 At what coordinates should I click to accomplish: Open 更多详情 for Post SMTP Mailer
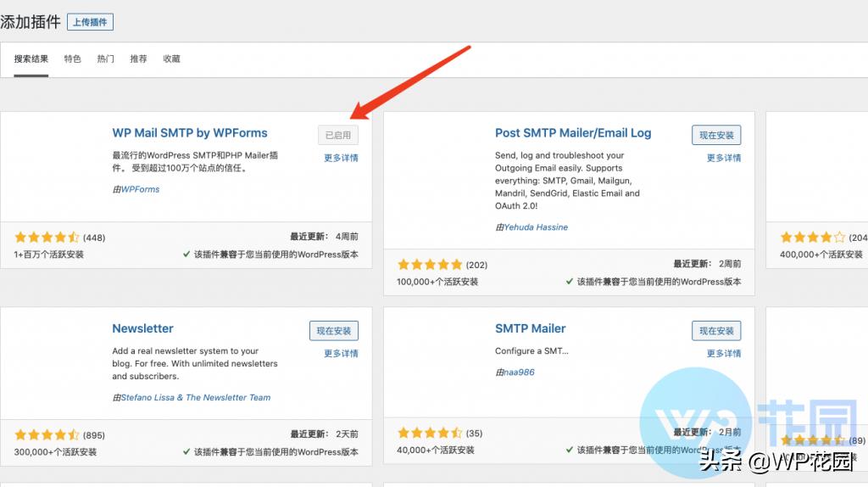click(724, 158)
